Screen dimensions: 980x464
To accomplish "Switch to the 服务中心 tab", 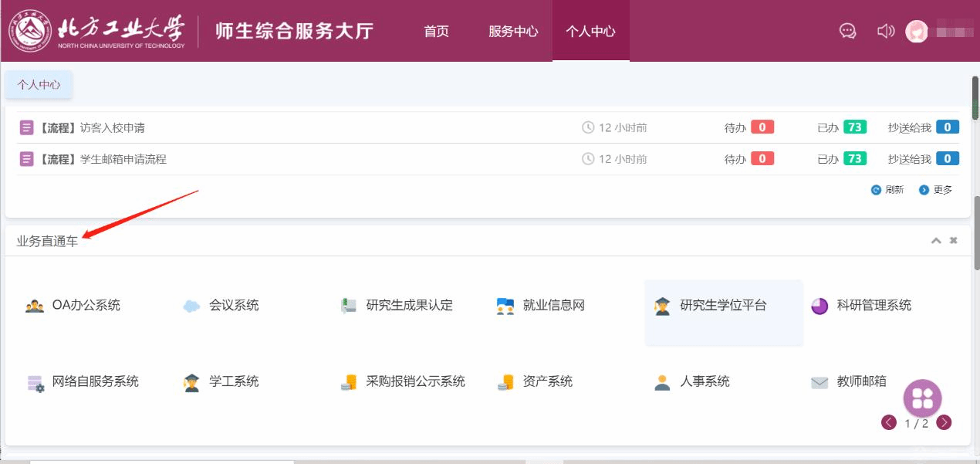I will [513, 32].
